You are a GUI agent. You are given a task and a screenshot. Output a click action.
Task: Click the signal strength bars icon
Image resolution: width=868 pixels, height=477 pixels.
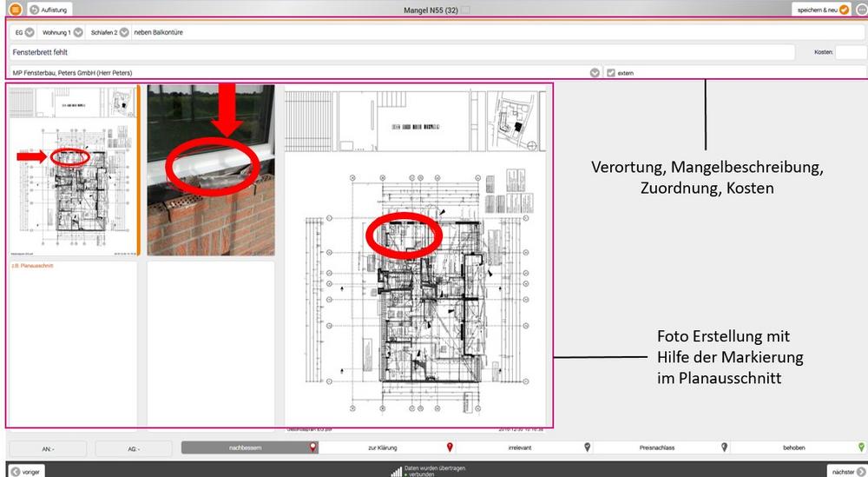[x=397, y=472]
